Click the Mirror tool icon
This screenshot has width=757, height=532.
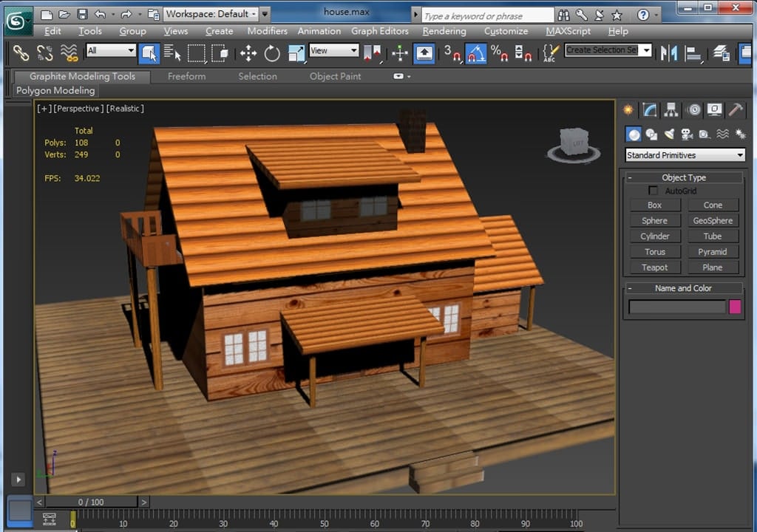pos(669,52)
